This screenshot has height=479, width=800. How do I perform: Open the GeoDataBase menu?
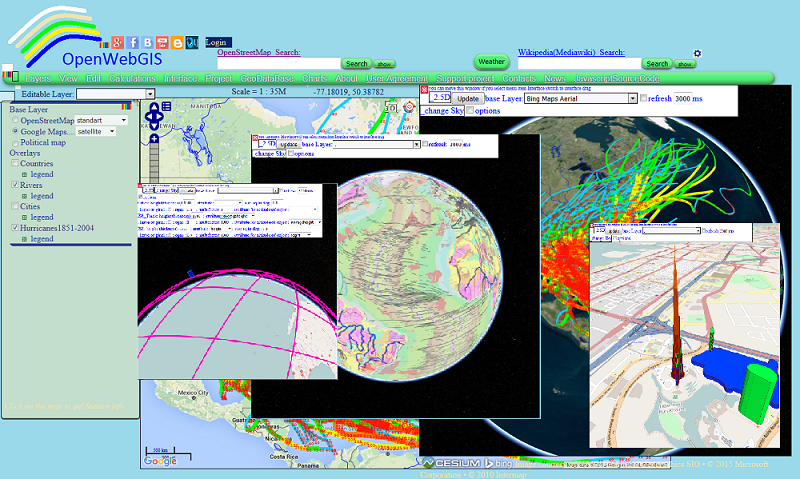tap(267, 79)
